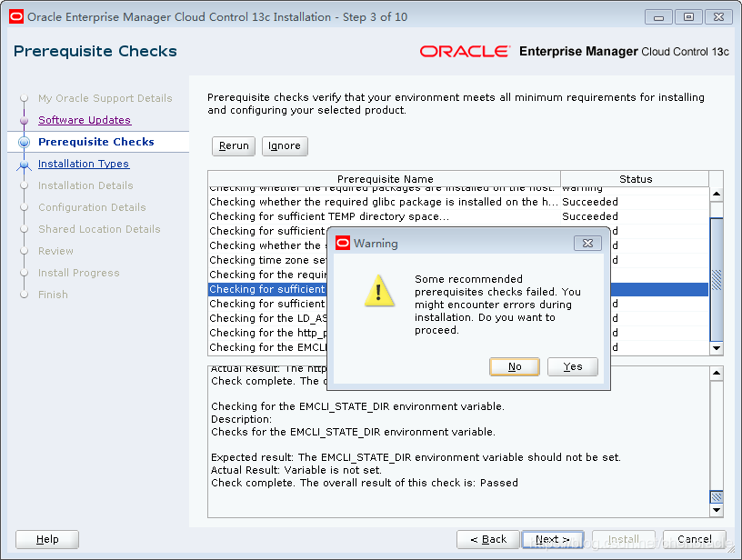742x560 pixels.
Task: Click the details pane scrollbar thumb
Action: click(717, 496)
